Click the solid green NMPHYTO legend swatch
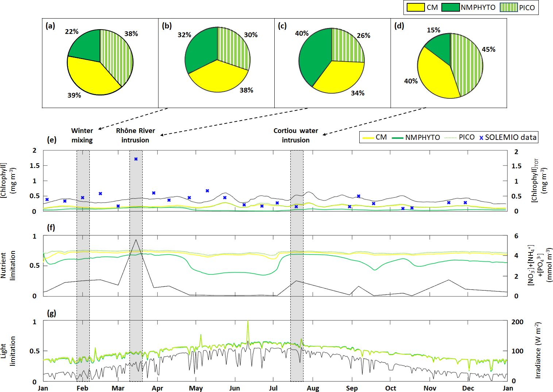The width and height of the screenshot is (553, 392). [450, 7]
